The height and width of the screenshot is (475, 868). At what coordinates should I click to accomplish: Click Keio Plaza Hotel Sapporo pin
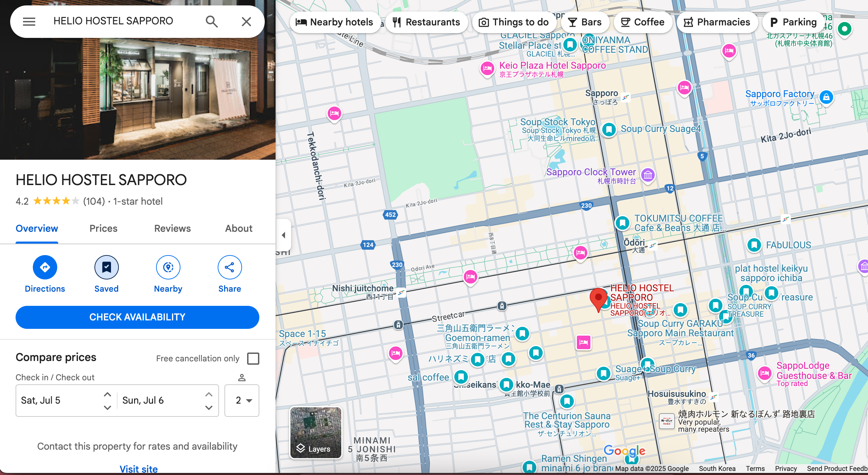(487, 69)
